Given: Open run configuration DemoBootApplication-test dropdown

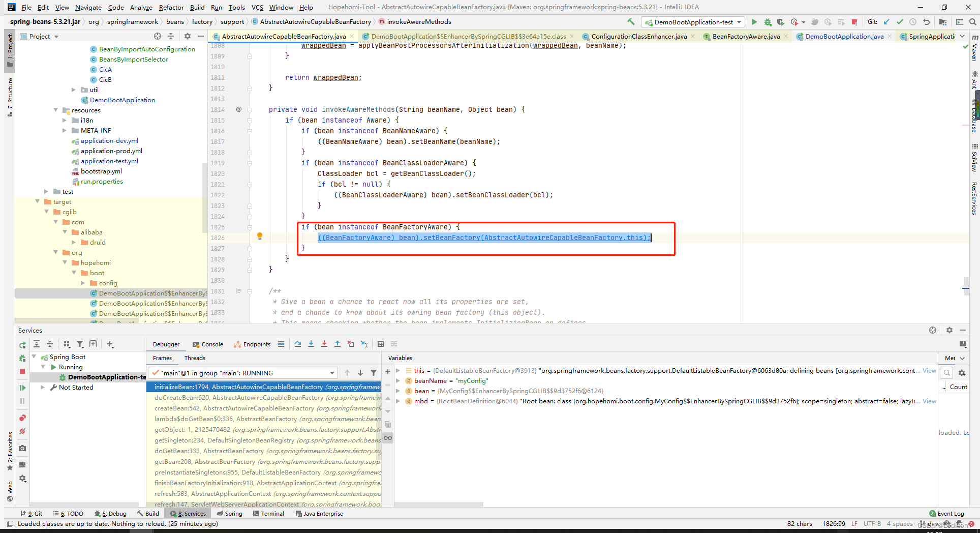Looking at the screenshot, I should [x=693, y=22].
